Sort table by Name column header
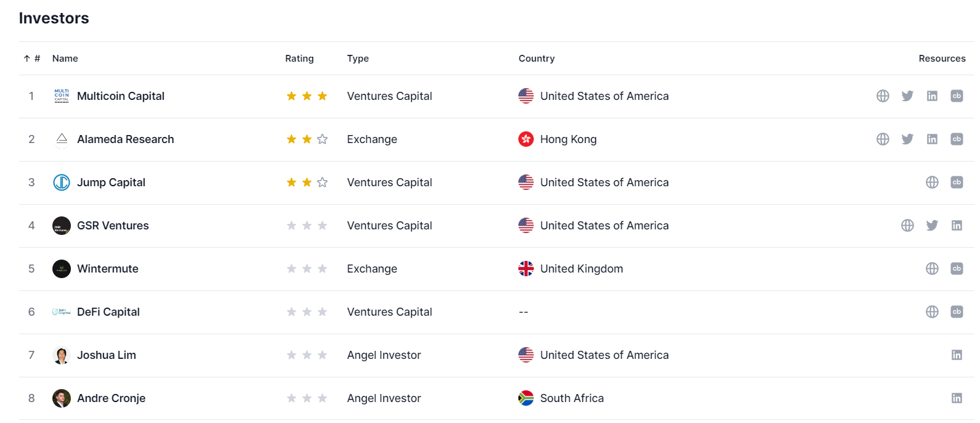 pos(65,59)
